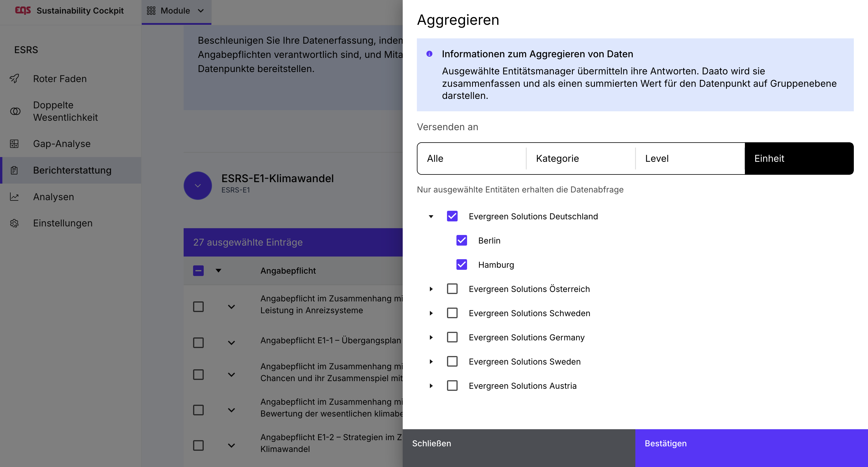Select Evergreen Solutions Austria tree label
868x467 pixels.
[522, 386]
